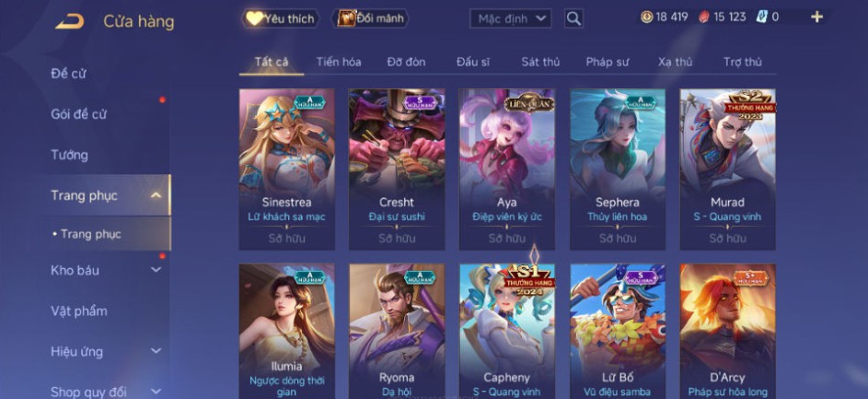Expand the Kho báu sidebar section
The image size is (868, 399).
pos(156,270)
